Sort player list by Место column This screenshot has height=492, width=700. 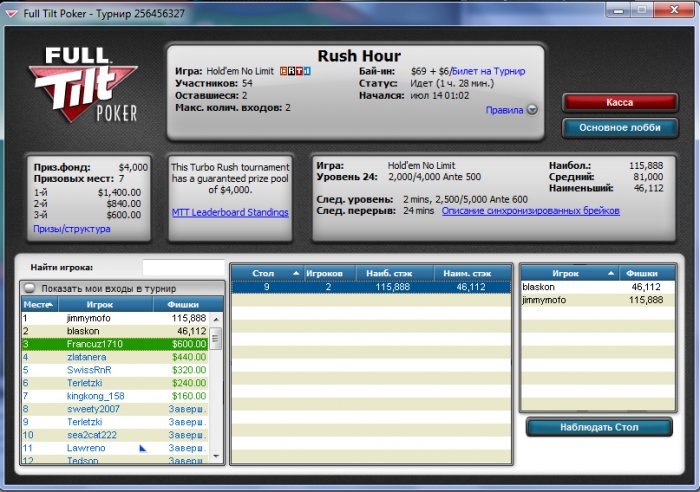coord(39,304)
